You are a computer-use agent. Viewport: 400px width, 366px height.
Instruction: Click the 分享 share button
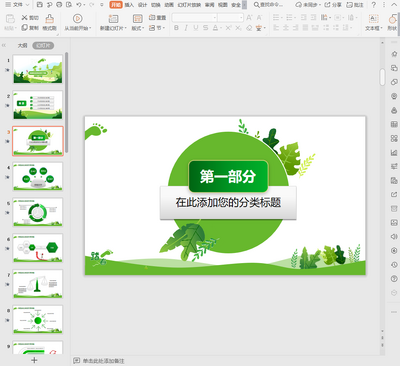pyautogui.click(x=333, y=5)
